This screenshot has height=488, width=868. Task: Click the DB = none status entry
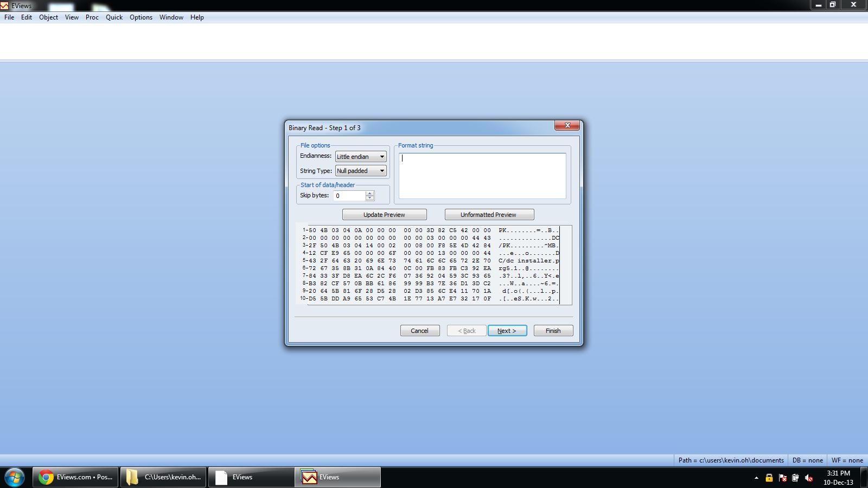(x=807, y=460)
